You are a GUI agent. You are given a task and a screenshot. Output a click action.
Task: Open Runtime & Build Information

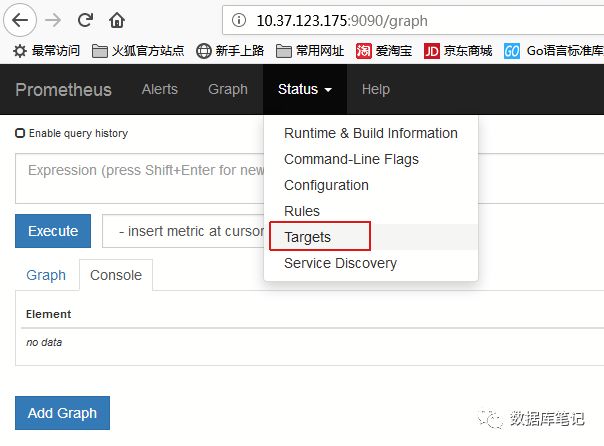(370, 133)
